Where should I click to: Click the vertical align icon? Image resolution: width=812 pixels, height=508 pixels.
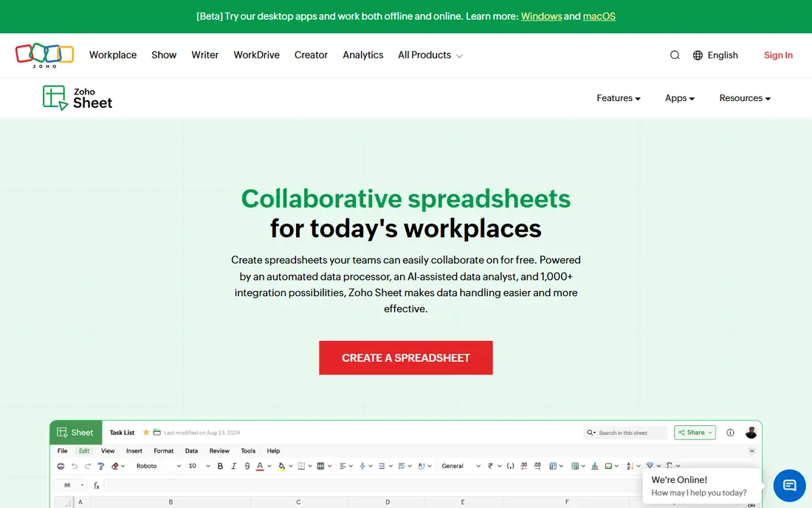click(x=362, y=466)
